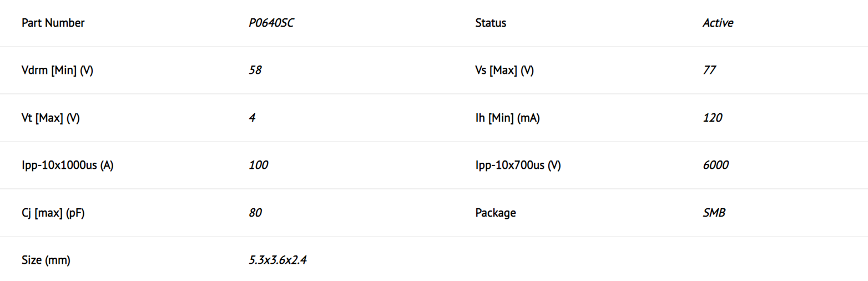Select the value 6000
Image resolution: width=868 pixels, height=281 pixels.
tap(716, 165)
